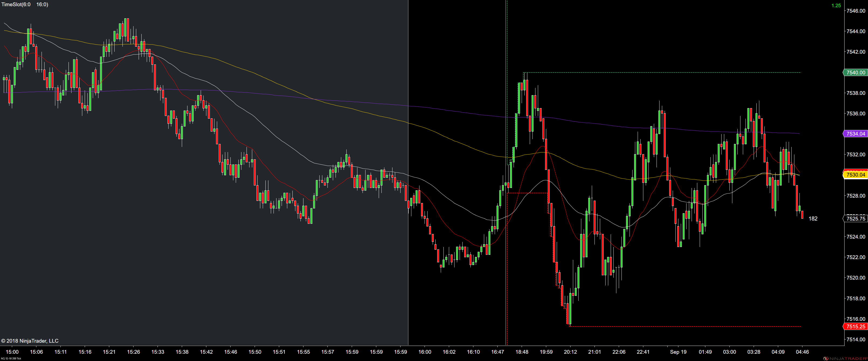Click the 18:48 time axis label
This screenshot has height=361, width=868.
(522, 352)
